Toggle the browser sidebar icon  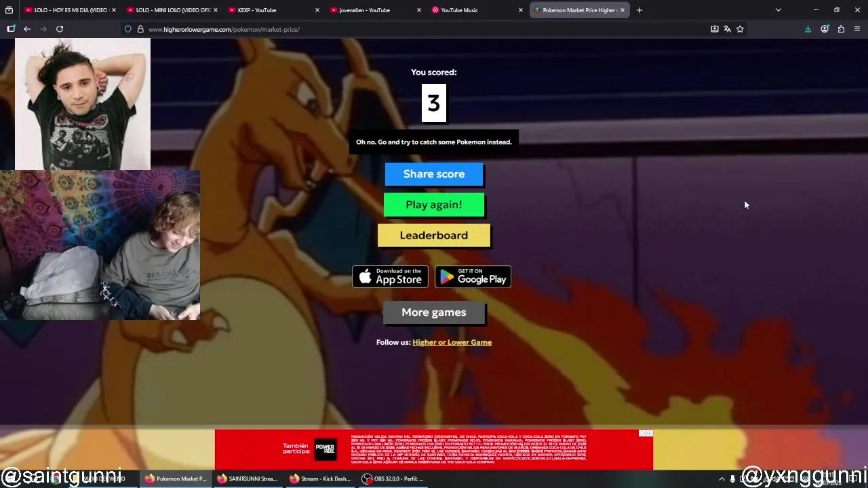tap(11, 29)
